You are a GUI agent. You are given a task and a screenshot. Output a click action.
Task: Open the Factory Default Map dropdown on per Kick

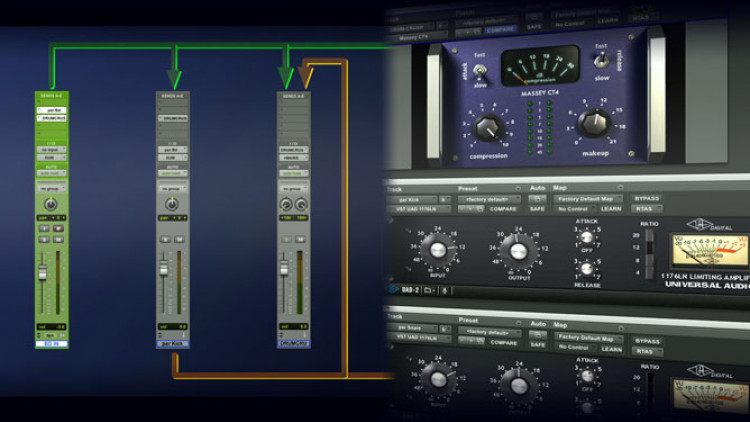(x=588, y=199)
